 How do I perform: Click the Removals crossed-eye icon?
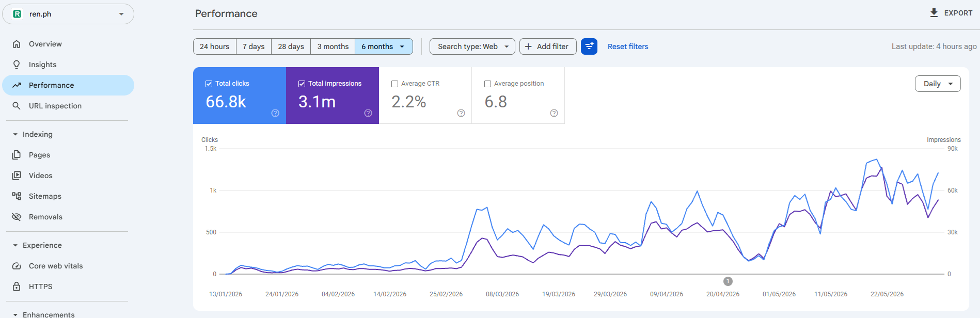(17, 217)
